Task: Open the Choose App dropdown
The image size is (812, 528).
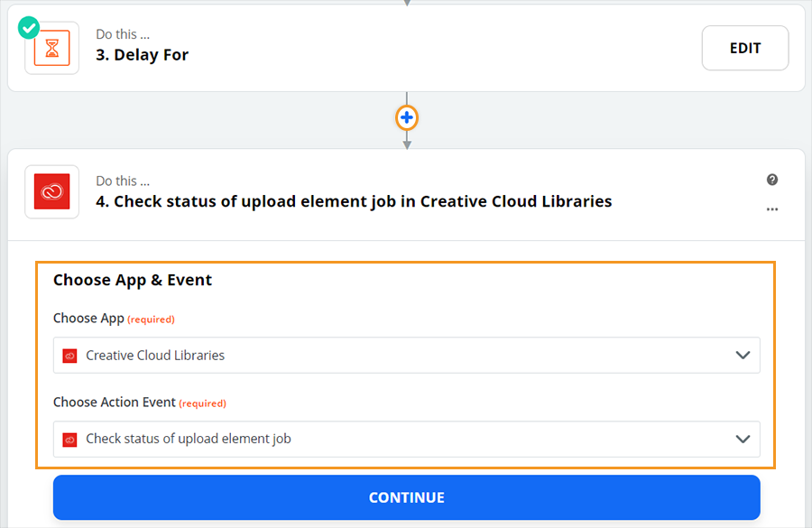Action: pyautogui.click(x=406, y=355)
